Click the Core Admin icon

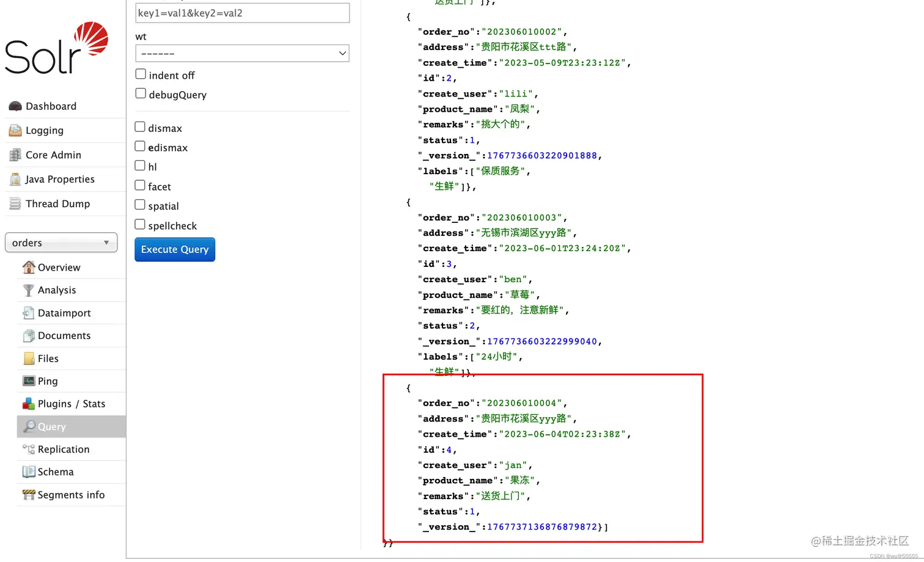(15, 155)
